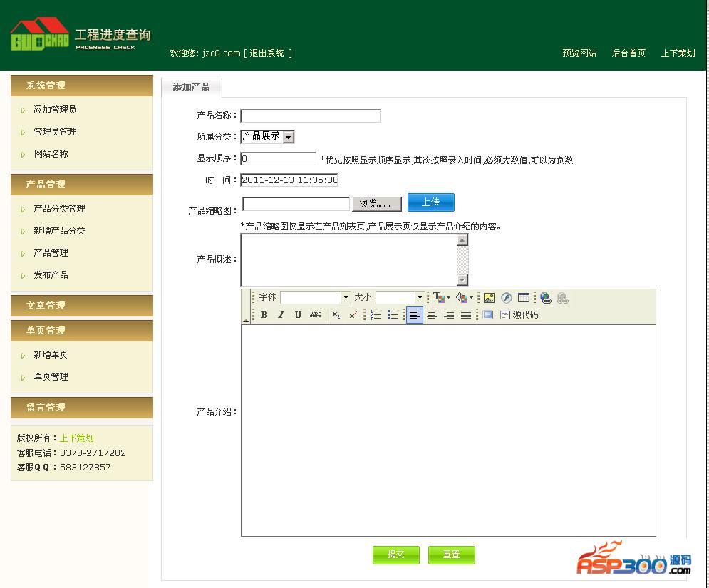709x588 pixels.
Task: Open the 字体 font dropdown
Action: pyautogui.click(x=346, y=298)
